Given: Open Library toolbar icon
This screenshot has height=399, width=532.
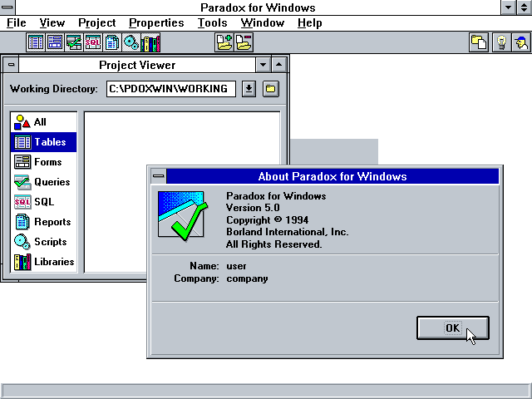Looking at the screenshot, I should coord(150,42).
